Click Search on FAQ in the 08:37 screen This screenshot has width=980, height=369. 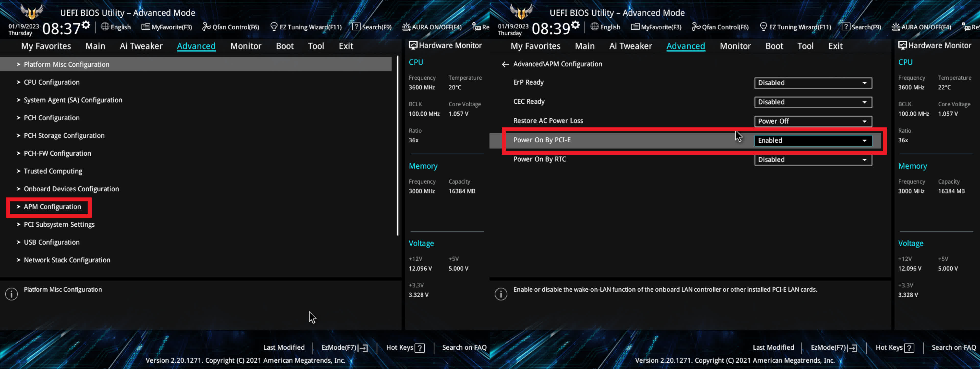(464, 347)
